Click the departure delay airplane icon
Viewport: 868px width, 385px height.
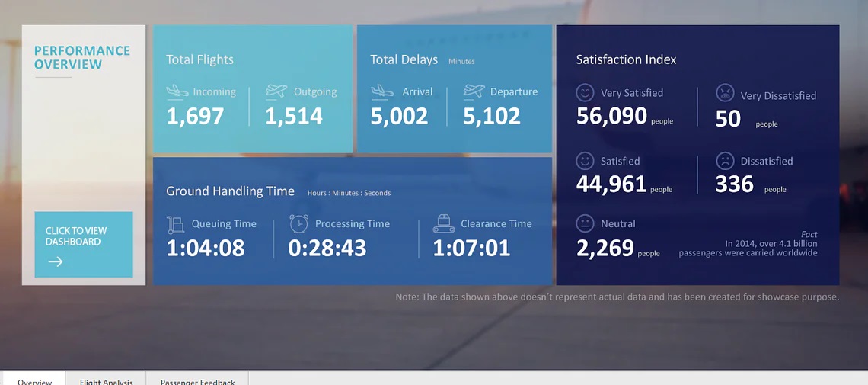click(474, 91)
